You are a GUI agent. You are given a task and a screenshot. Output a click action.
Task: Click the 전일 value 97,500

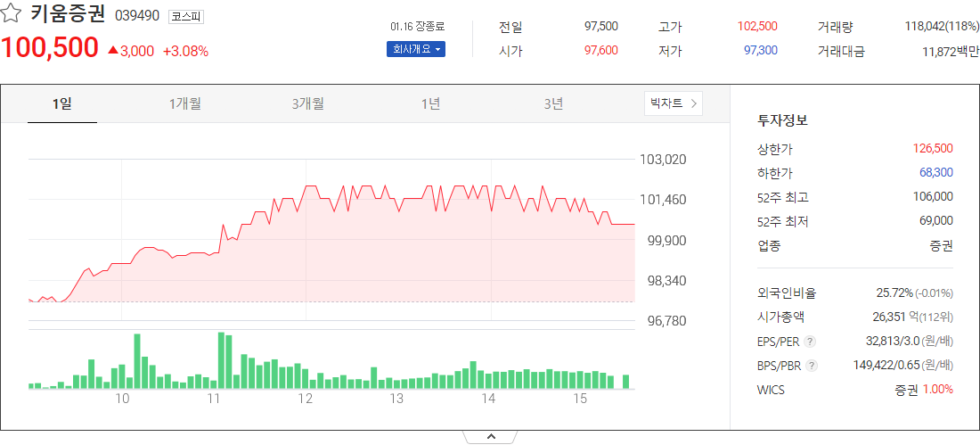coord(601,26)
